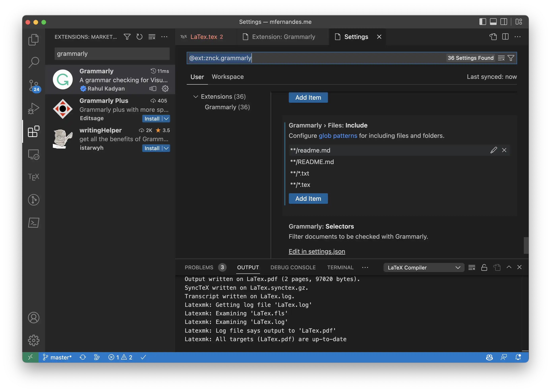This screenshot has width=551, height=392.
Task: Toggle the primary side bar layout button
Action: [482, 22]
